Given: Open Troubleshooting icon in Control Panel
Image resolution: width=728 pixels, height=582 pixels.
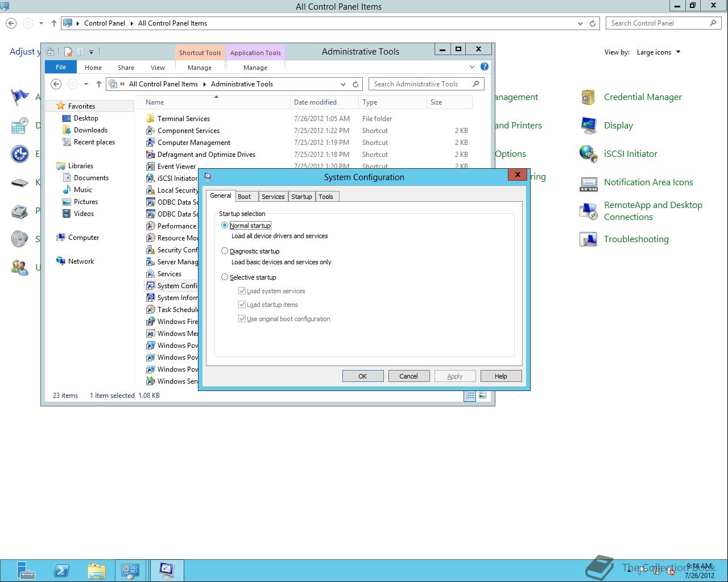Looking at the screenshot, I should (588, 239).
